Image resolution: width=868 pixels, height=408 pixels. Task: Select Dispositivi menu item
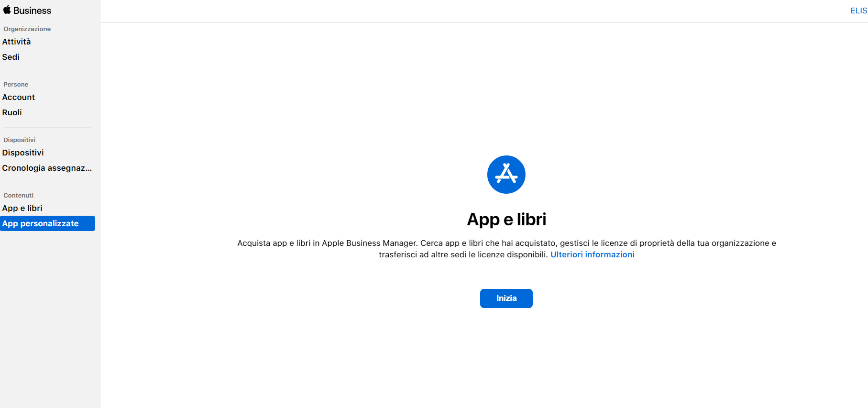point(23,153)
